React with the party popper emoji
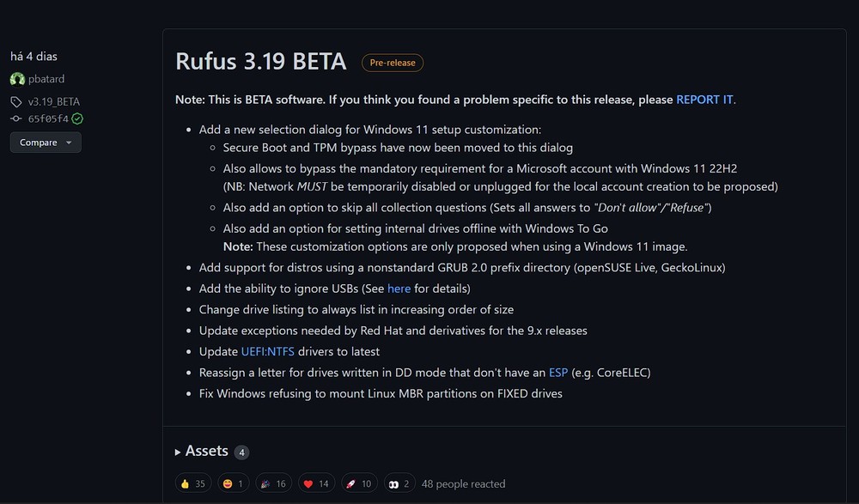859x504 pixels. tap(273, 483)
